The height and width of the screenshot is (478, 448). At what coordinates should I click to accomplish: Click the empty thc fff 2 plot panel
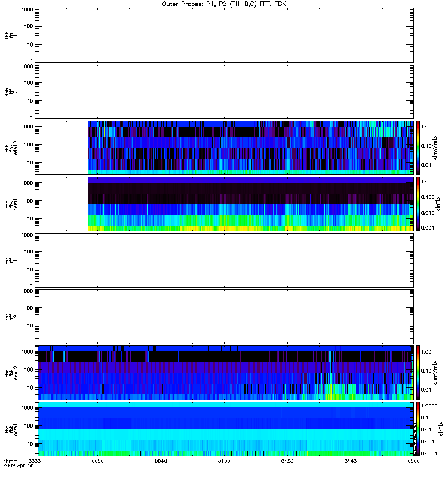224,317
